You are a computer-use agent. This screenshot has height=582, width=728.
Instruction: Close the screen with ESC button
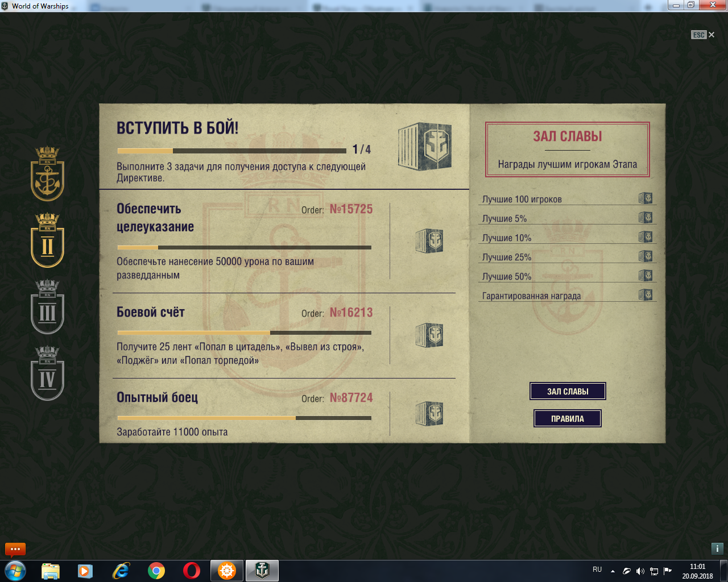click(703, 35)
